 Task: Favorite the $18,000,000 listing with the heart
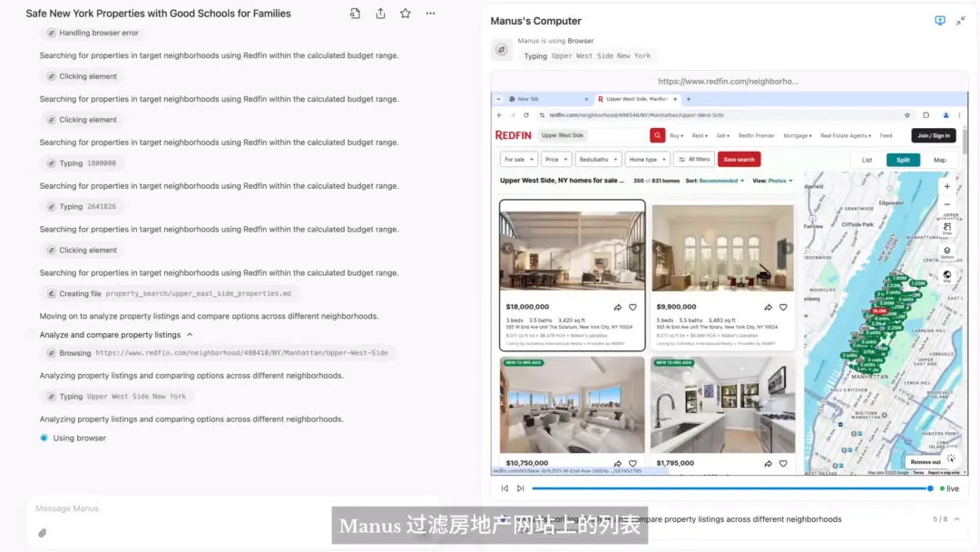(632, 307)
